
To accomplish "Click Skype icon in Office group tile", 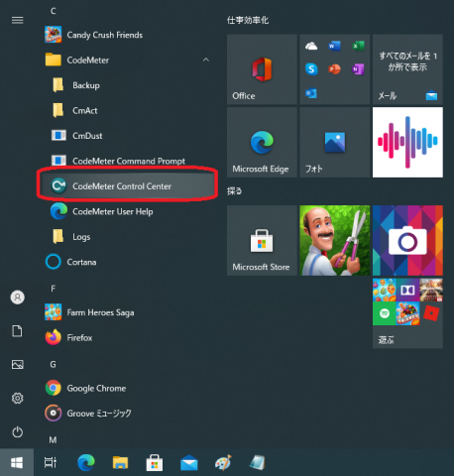I will [311, 69].
